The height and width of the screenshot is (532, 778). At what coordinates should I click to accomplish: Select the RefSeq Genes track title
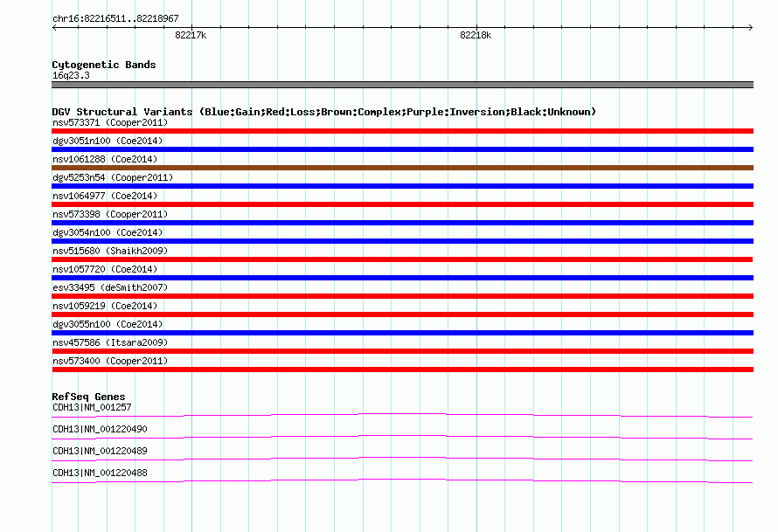[x=88, y=397]
